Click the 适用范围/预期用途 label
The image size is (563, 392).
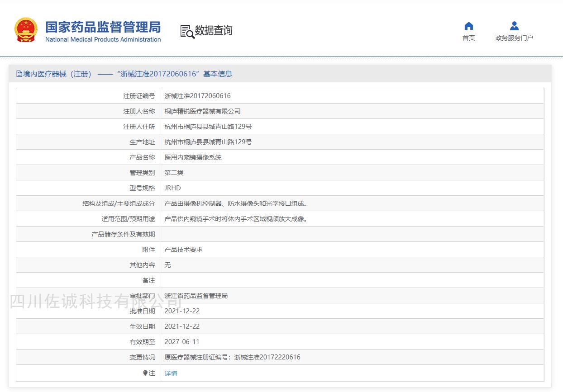[x=128, y=219]
